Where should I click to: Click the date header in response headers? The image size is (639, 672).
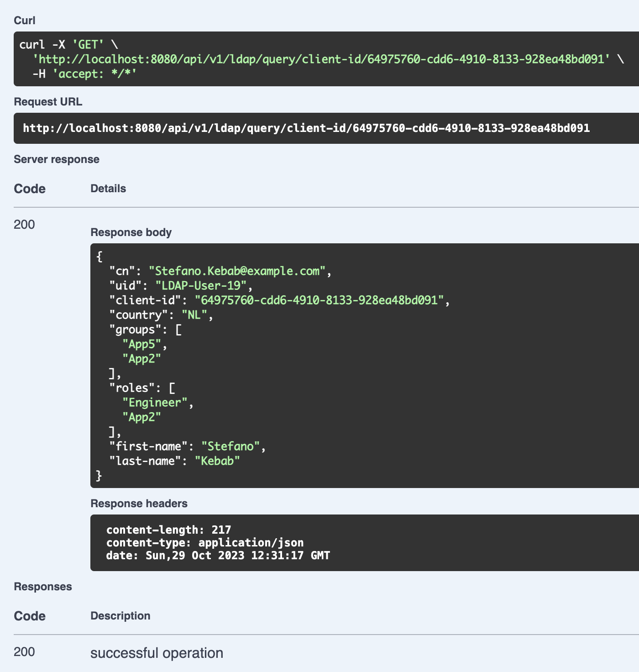(x=218, y=556)
